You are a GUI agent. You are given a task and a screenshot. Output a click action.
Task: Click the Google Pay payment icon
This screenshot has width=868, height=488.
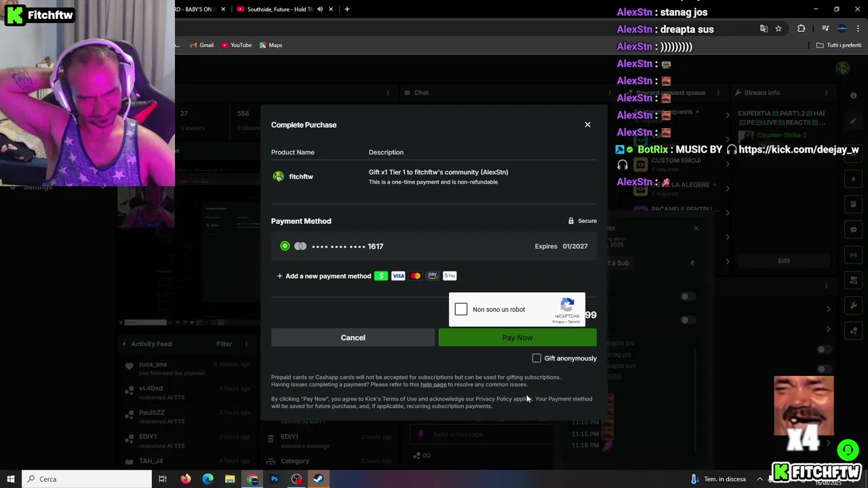450,276
